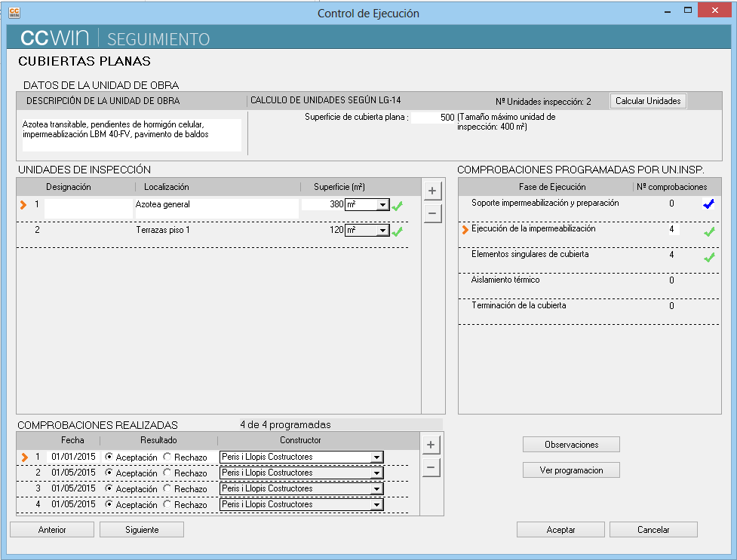
Task: Click the blue checkmark for Soporte impermeabilización
Action: coord(709,204)
